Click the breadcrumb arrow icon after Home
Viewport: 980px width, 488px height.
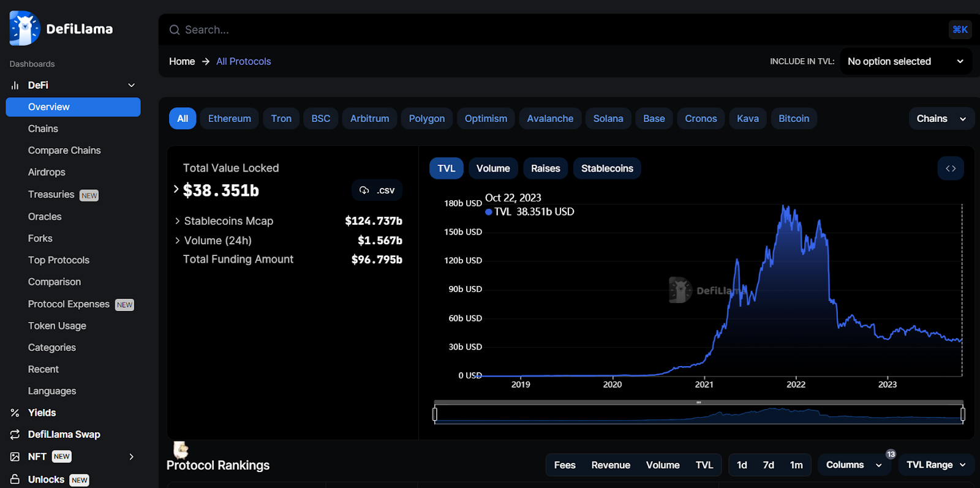coord(206,61)
